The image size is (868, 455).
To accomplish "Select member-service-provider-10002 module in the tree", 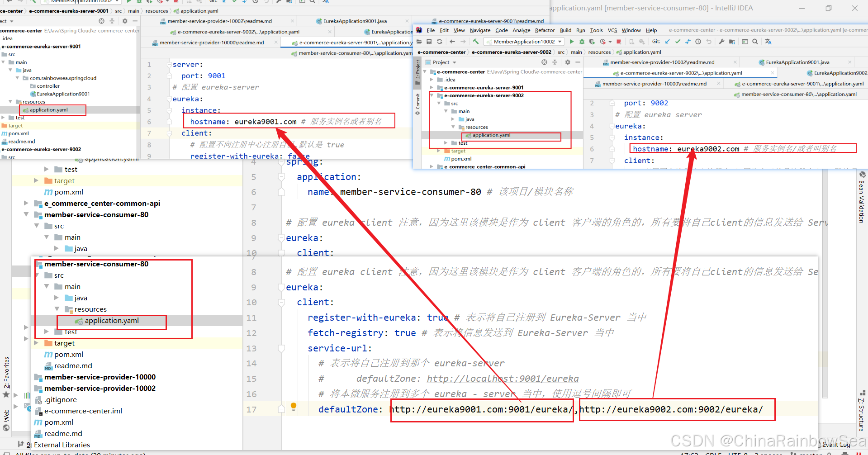I will 100,389.
